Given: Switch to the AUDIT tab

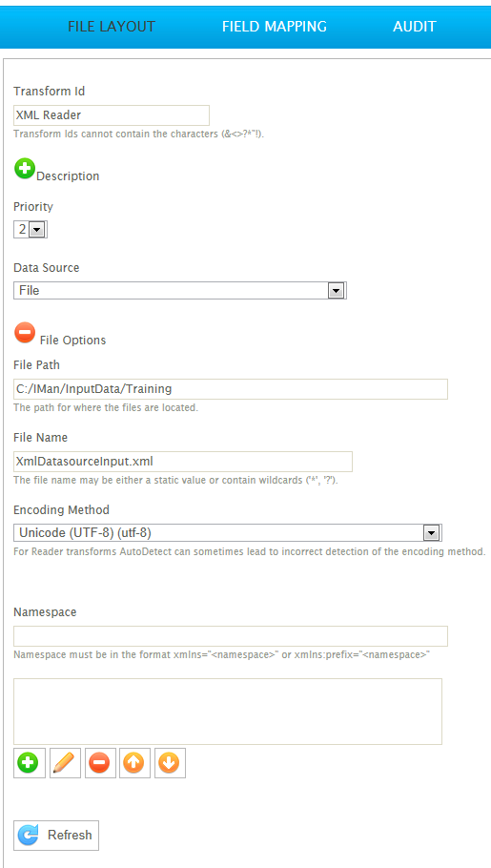Looking at the screenshot, I should 414,26.
